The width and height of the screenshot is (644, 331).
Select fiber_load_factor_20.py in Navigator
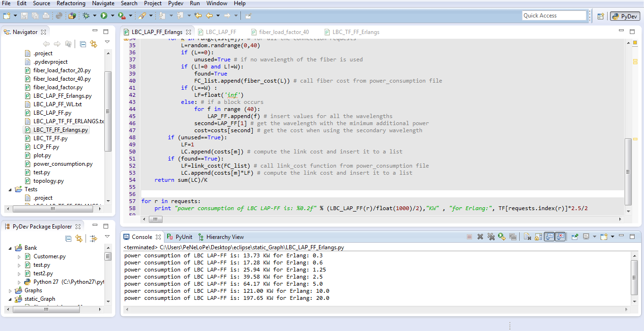62,70
